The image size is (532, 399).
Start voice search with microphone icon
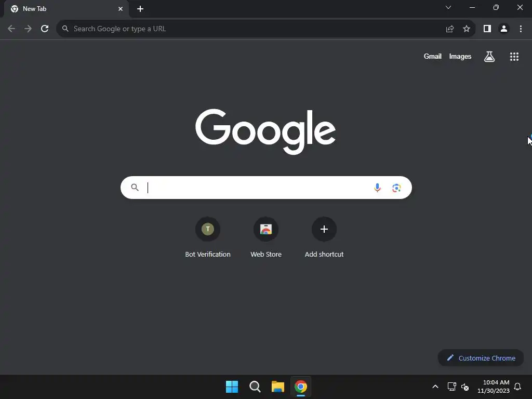[377, 188]
